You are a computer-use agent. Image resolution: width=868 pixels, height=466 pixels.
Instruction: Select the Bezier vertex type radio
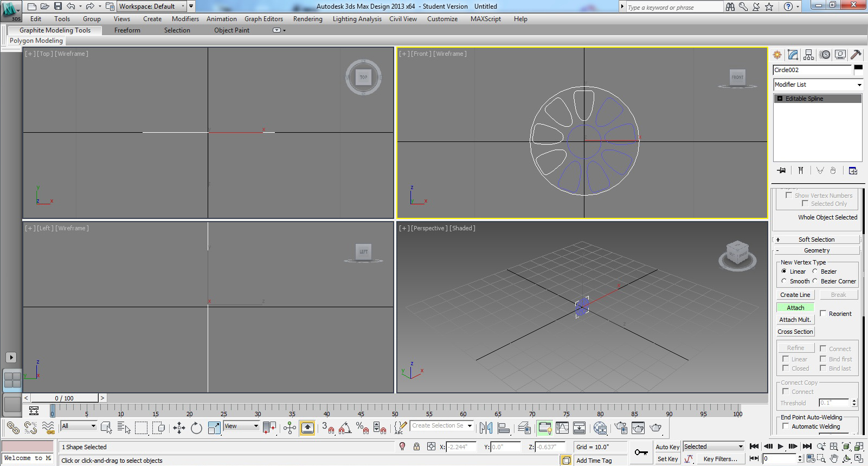point(815,271)
